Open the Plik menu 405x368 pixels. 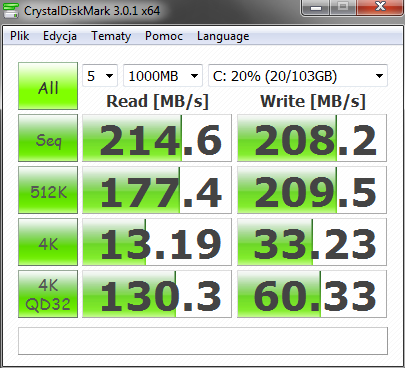[20, 36]
